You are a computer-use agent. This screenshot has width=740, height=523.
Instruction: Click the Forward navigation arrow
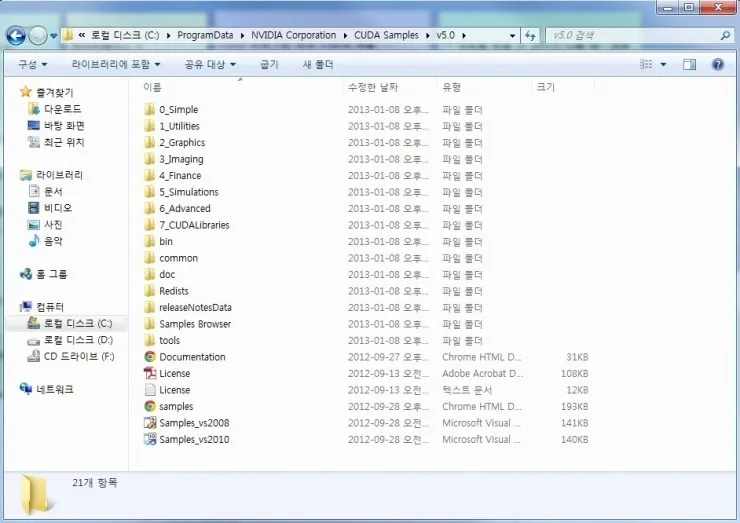[x=38, y=35]
